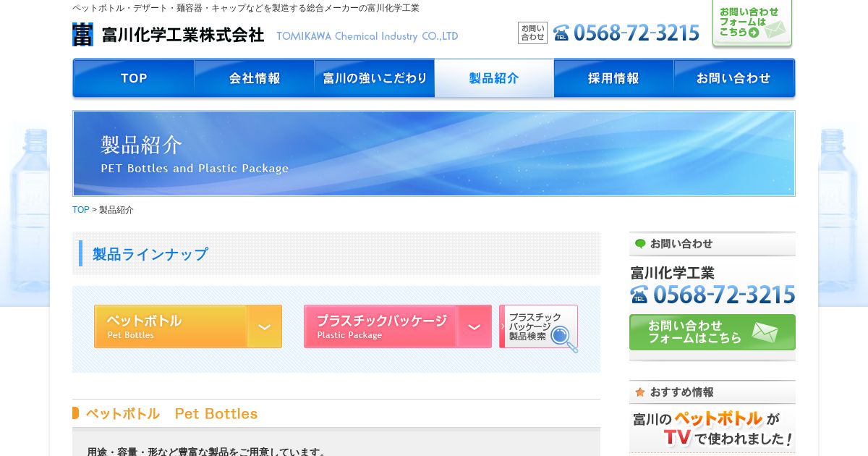Click the envelope icon on header contact button

[775, 30]
